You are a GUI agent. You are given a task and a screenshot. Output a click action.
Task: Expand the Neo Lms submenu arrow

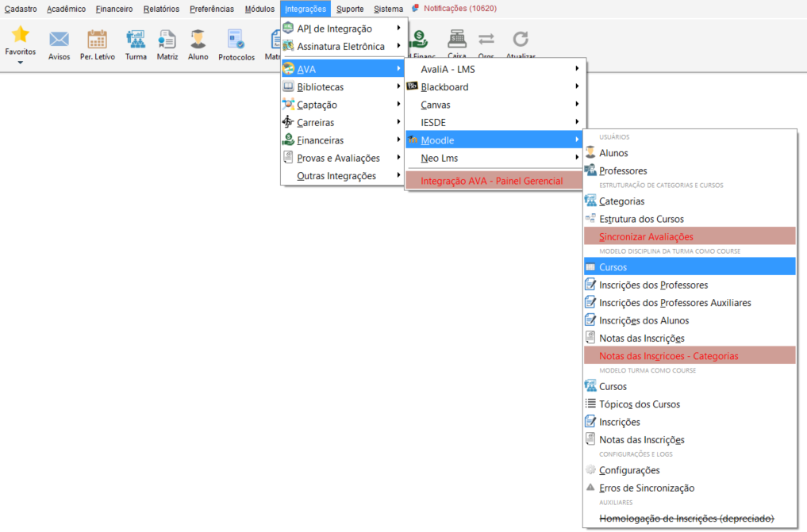[577, 157]
